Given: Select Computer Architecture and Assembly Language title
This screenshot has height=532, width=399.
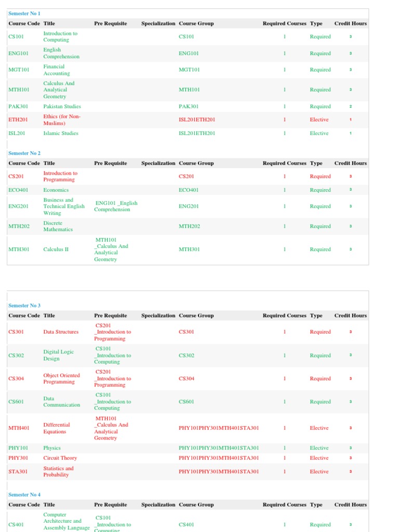Looking at the screenshot, I should (66, 521).
